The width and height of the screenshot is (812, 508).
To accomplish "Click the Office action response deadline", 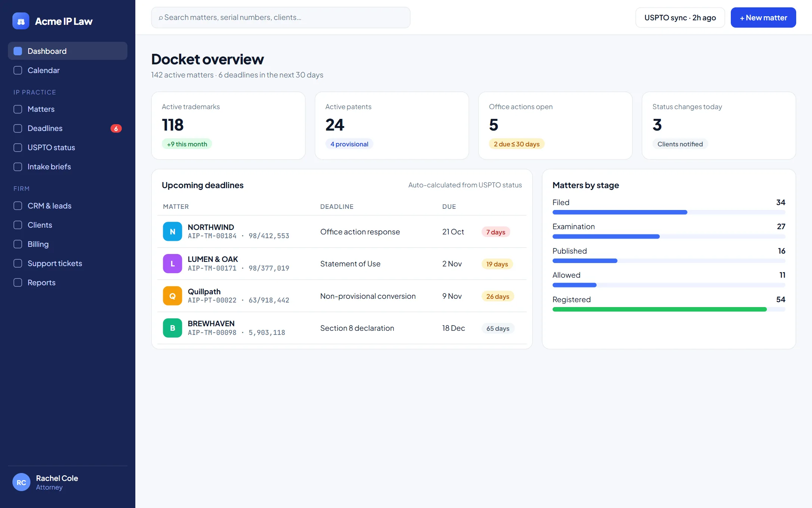I will (x=360, y=232).
